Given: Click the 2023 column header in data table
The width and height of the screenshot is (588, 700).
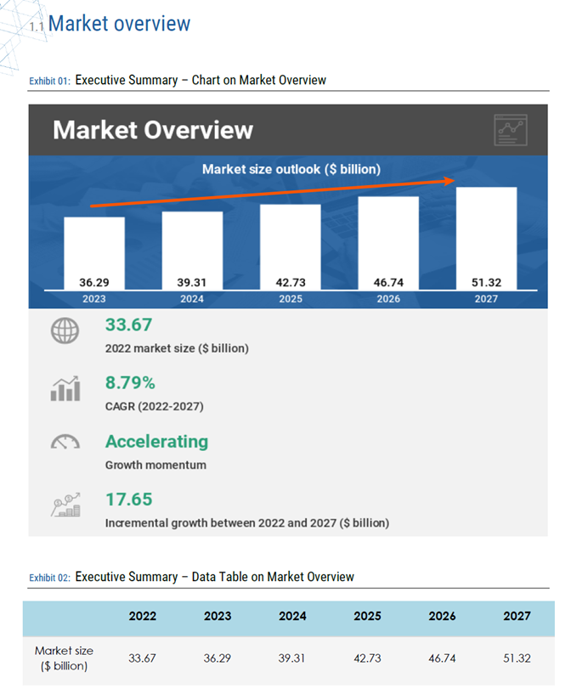Looking at the screenshot, I should (218, 616).
